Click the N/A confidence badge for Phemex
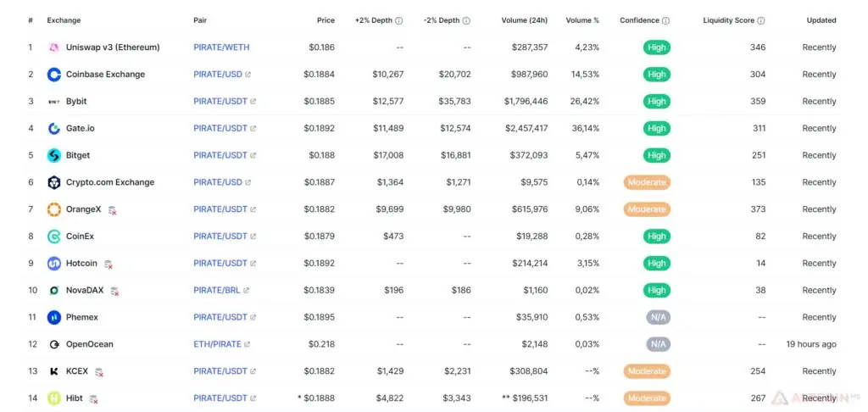Screen dimensions: 868x412 (658, 317)
